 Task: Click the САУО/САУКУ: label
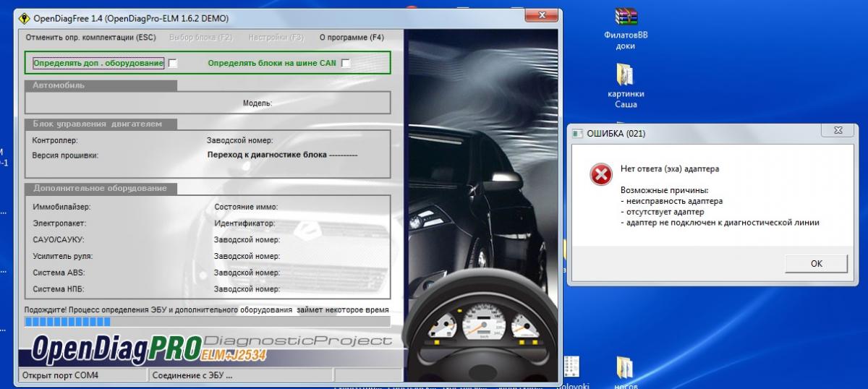click(59, 239)
